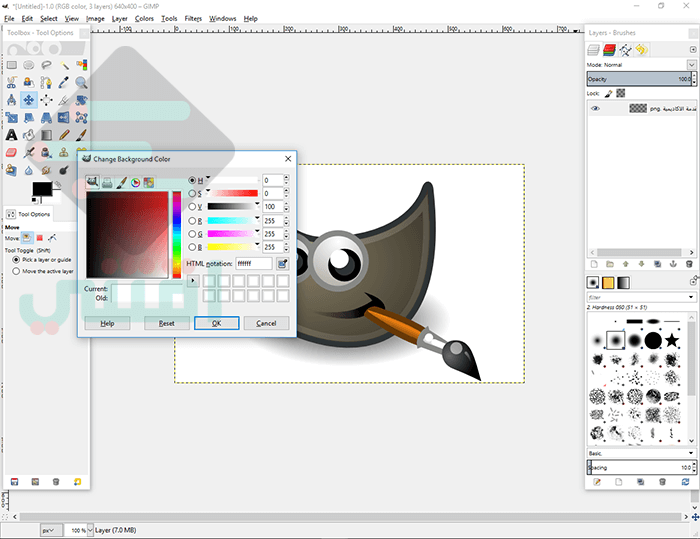Select the Zoom magnifier tool

point(81,83)
